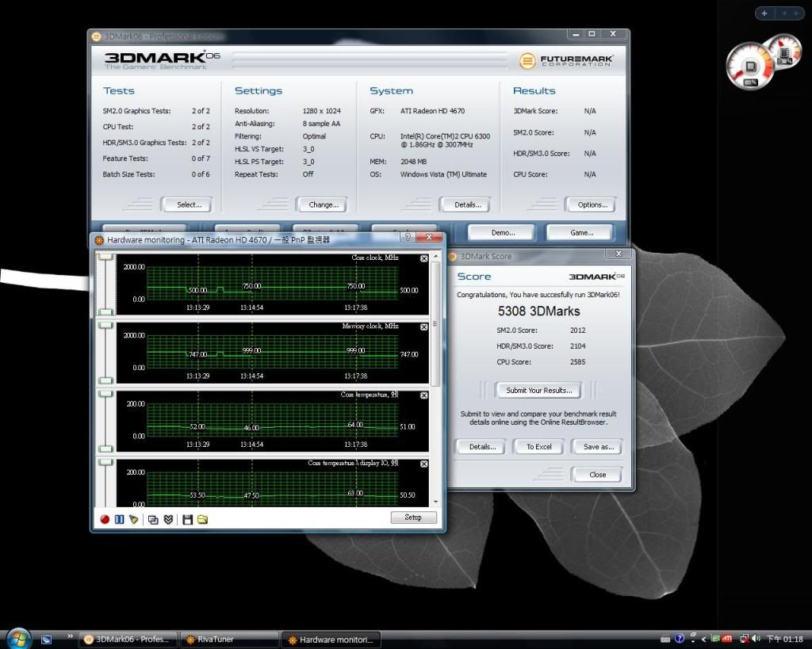Open system Details... in 3DMark06 main window
812x649 pixels.
tap(465, 205)
